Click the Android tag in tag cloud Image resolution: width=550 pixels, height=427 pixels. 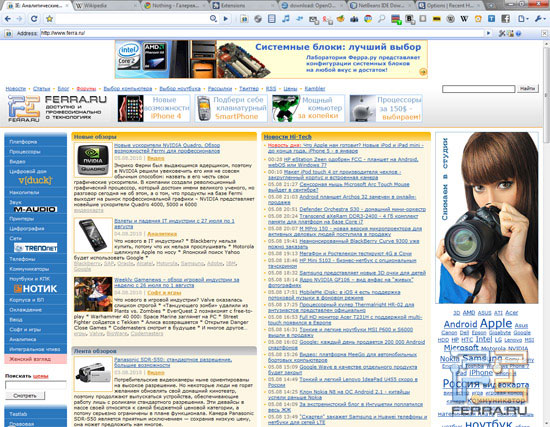point(460,324)
